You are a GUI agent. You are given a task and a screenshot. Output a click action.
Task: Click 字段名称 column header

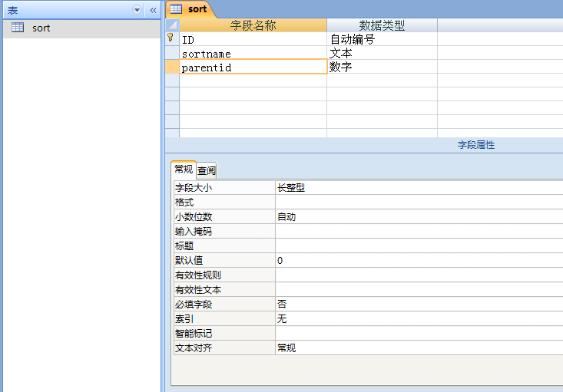(x=253, y=25)
